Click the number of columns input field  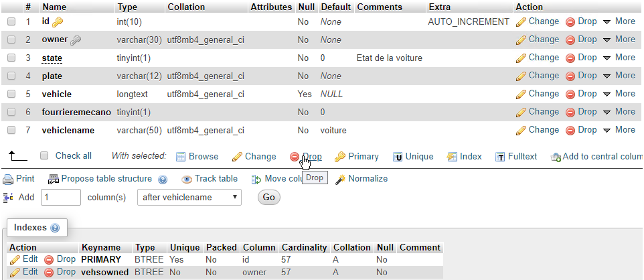pyautogui.click(x=61, y=198)
